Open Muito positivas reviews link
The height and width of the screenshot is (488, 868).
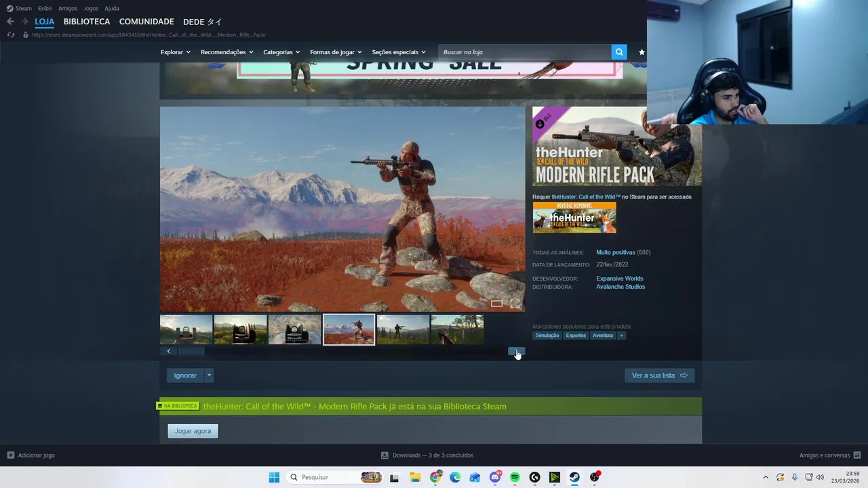(616, 252)
